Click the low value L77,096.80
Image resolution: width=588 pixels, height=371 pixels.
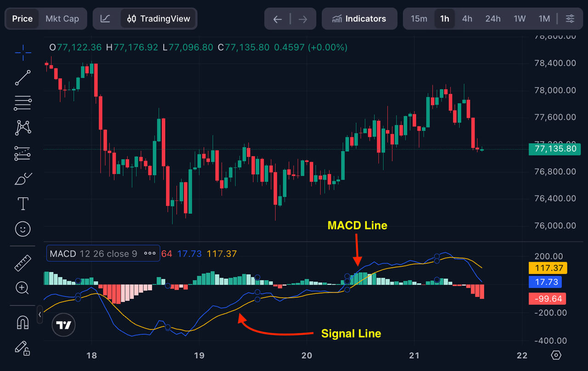187,47
